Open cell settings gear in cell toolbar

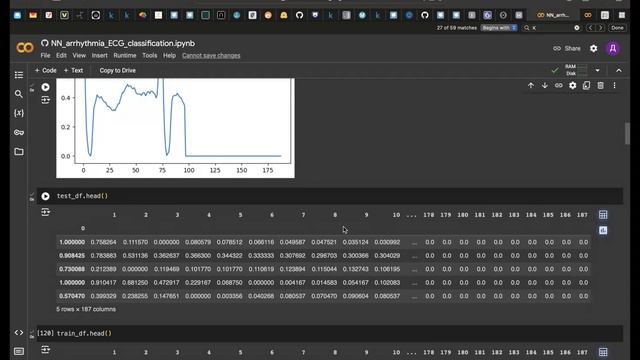(x=573, y=85)
